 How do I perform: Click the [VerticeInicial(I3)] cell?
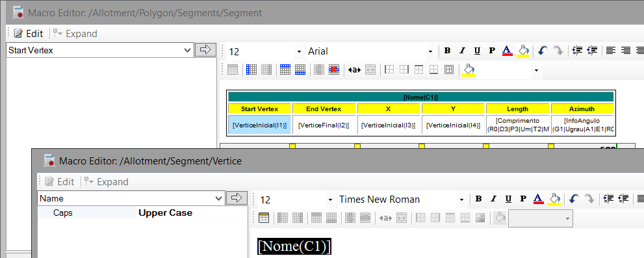(x=389, y=125)
